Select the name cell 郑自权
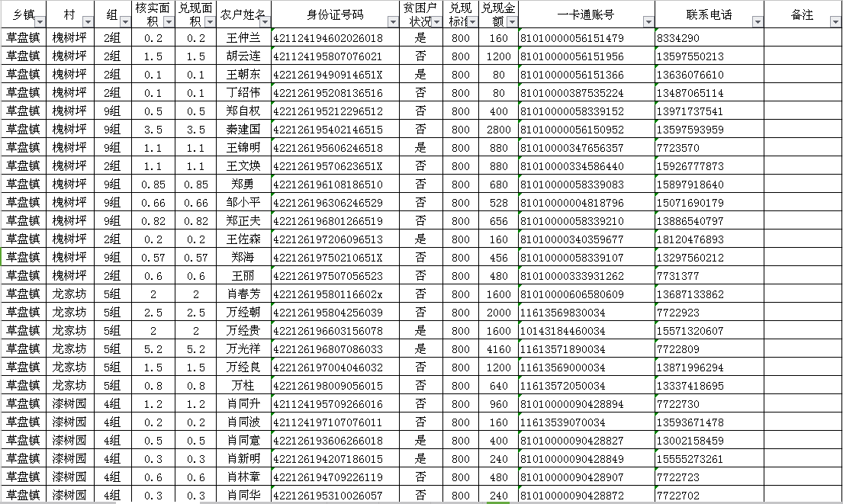This screenshot has width=843, height=504. tap(243, 111)
